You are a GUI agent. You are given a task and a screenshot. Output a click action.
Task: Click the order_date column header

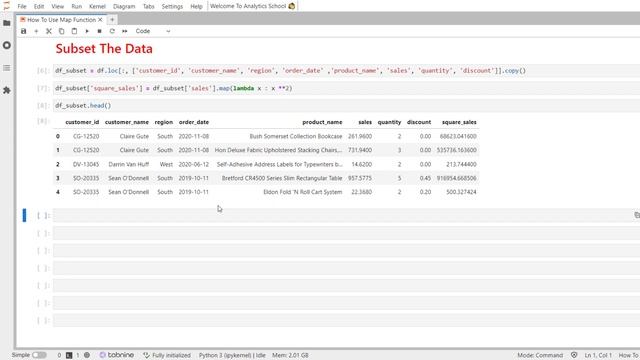pos(194,122)
